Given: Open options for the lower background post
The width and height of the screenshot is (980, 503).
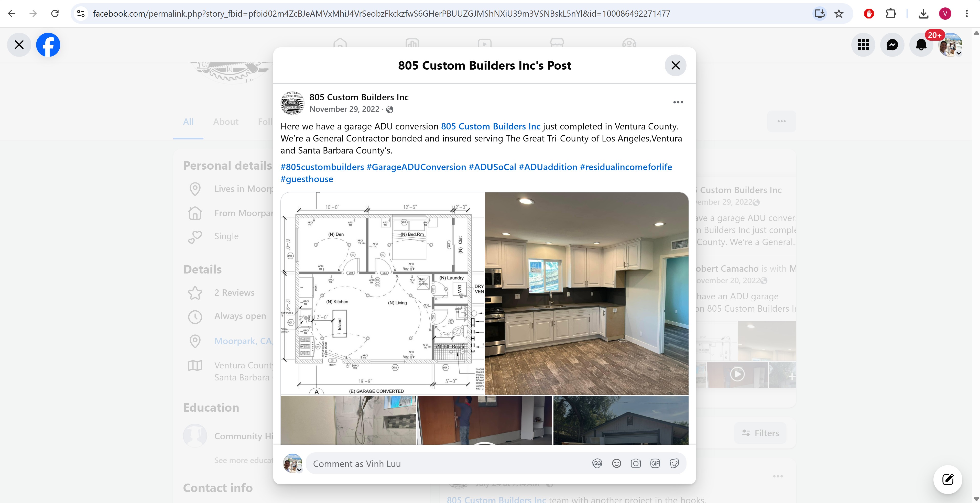Looking at the screenshot, I should click(778, 476).
